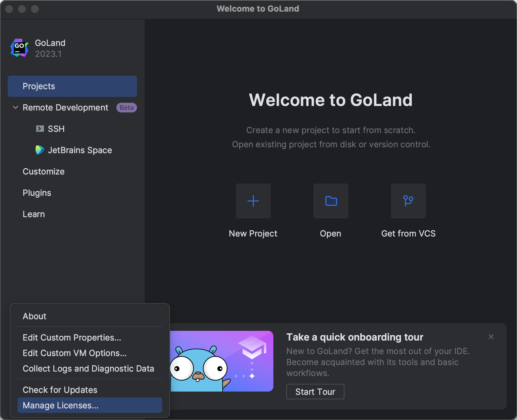Select the SSH connection icon
Screen dimensions: 517x420
click(x=40, y=129)
